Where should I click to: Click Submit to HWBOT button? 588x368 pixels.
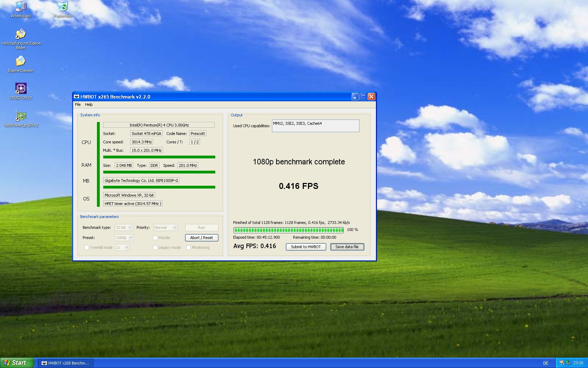(x=306, y=247)
